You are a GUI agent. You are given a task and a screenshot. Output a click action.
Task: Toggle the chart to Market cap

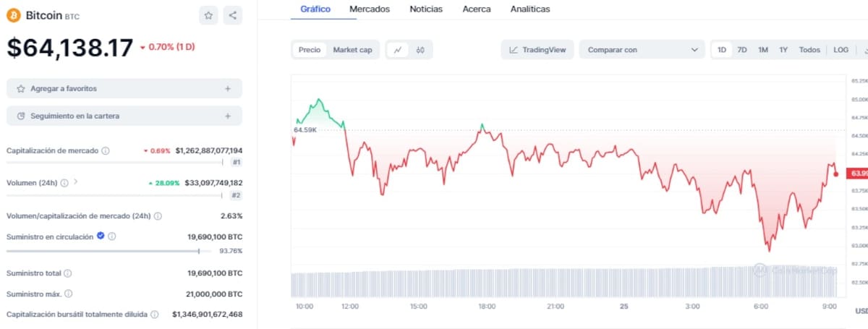pos(352,50)
